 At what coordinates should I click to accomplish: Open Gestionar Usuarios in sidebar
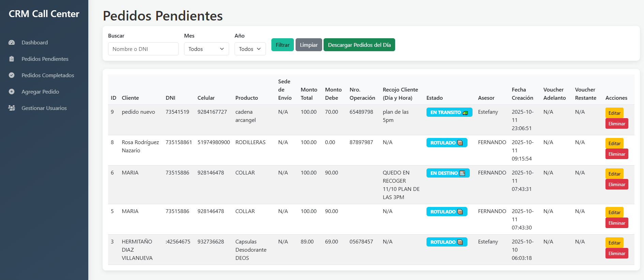pyautogui.click(x=44, y=108)
